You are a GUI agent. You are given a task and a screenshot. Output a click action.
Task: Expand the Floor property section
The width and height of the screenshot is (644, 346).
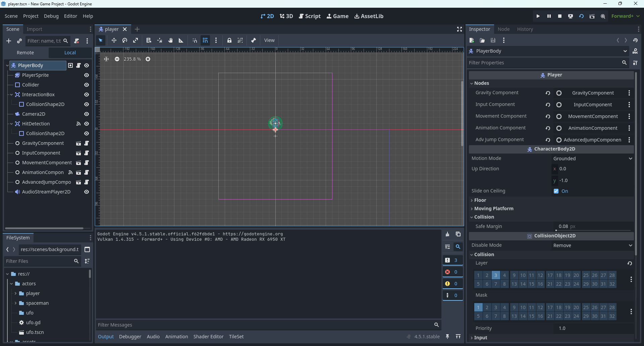pos(480,200)
